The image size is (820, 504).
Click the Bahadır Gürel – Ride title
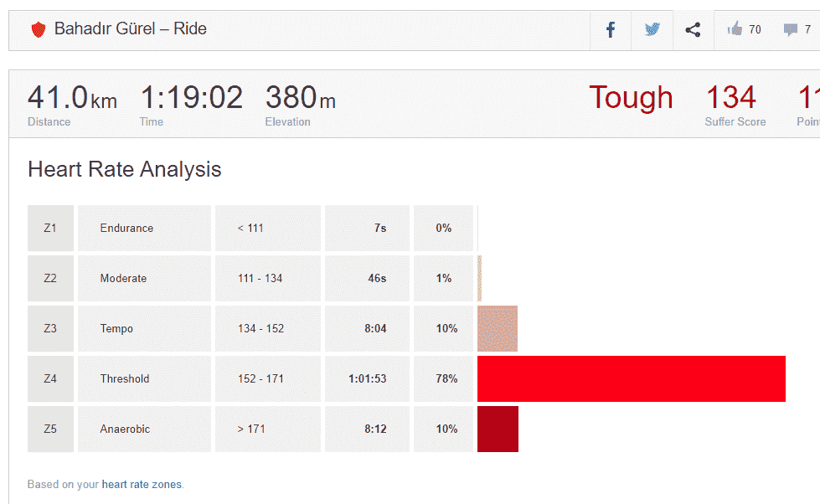[130, 28]
